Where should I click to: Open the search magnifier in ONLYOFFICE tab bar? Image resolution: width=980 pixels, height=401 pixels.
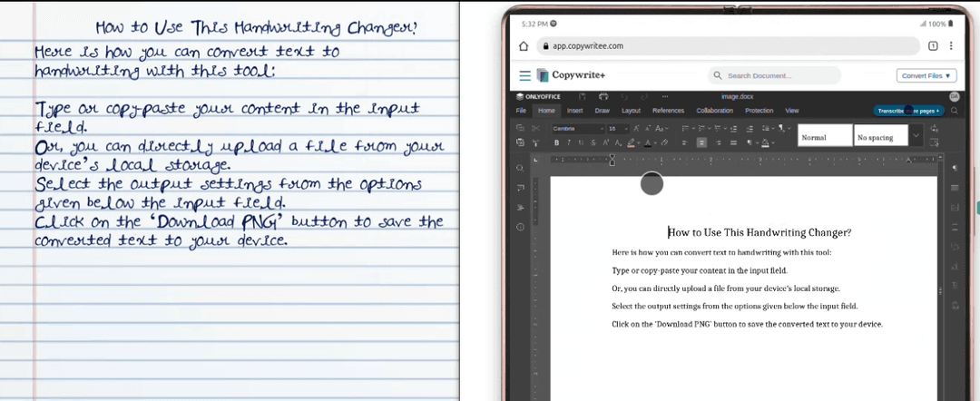pyautogui.click(x=955, y=111)
